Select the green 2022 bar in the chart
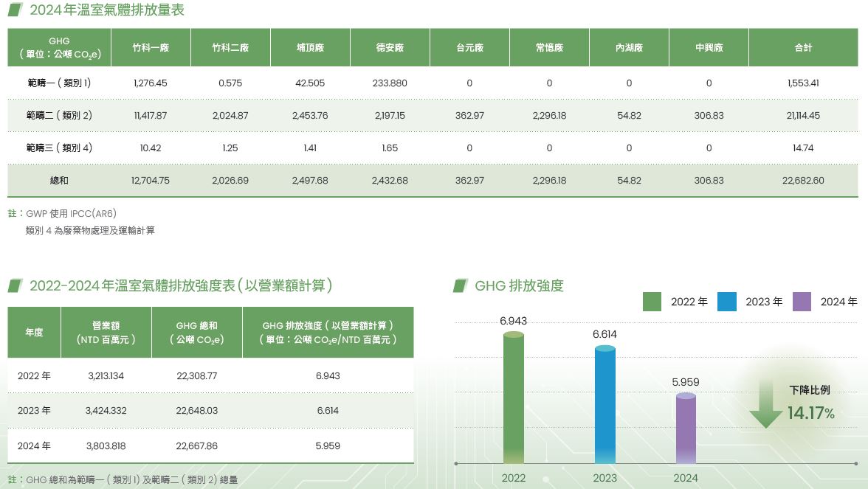Image resolution: width=868 pixels, height=489 pixels. pos(514,398)
